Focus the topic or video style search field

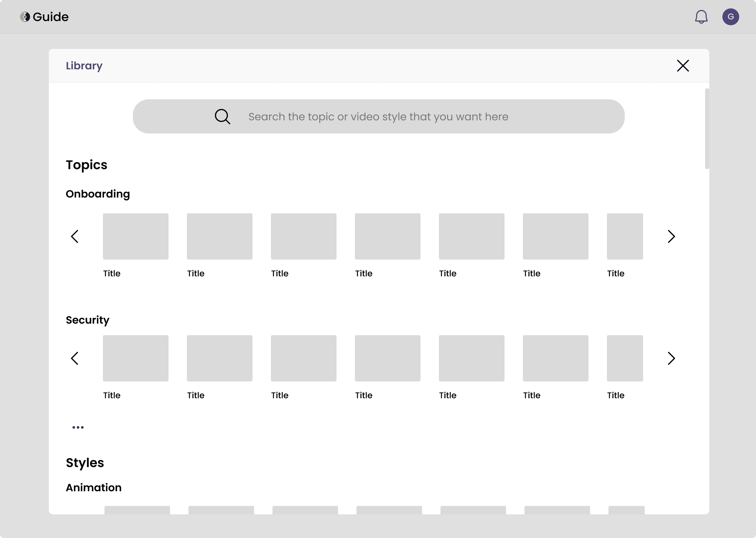tap(379, 117)
